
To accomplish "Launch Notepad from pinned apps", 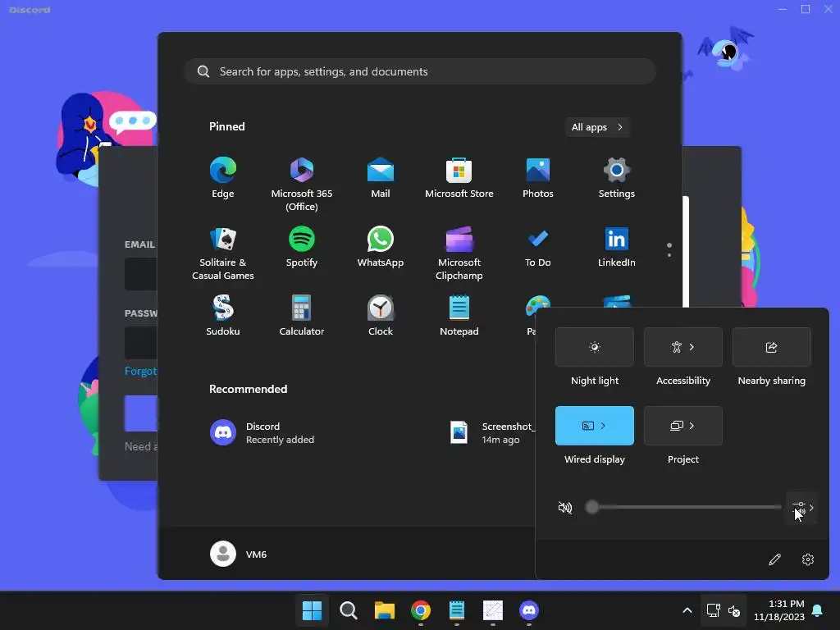I will click(459, 316).
